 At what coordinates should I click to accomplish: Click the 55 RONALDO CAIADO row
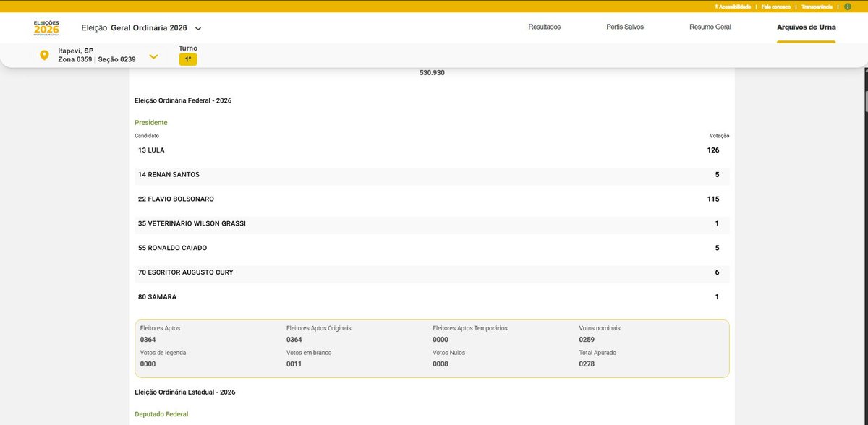click(x=432, y=249)
